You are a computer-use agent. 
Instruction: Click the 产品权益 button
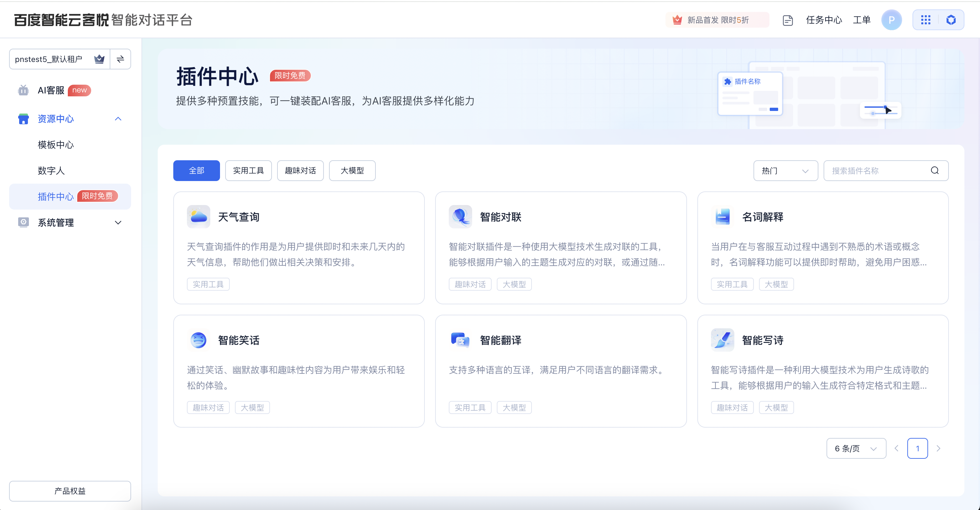(x=70, y=491)
